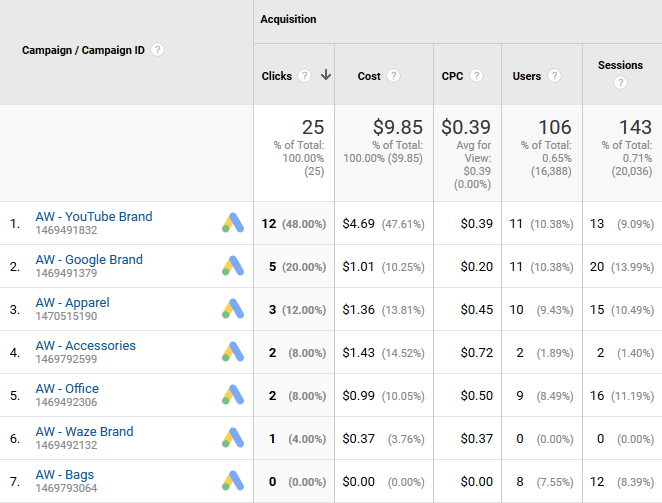
Task: Click the Acquisition group header
Action: (x=288, y=19)
